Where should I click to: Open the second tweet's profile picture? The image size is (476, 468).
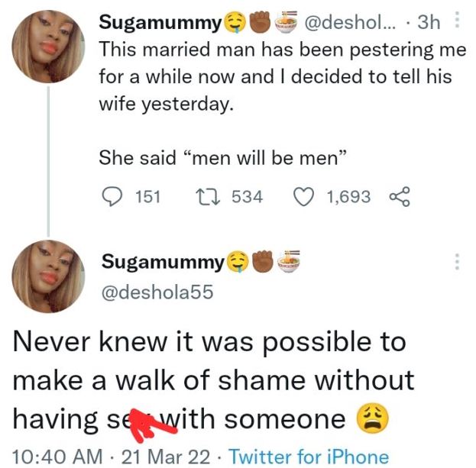pyautogui.click(x=48, y=276)
